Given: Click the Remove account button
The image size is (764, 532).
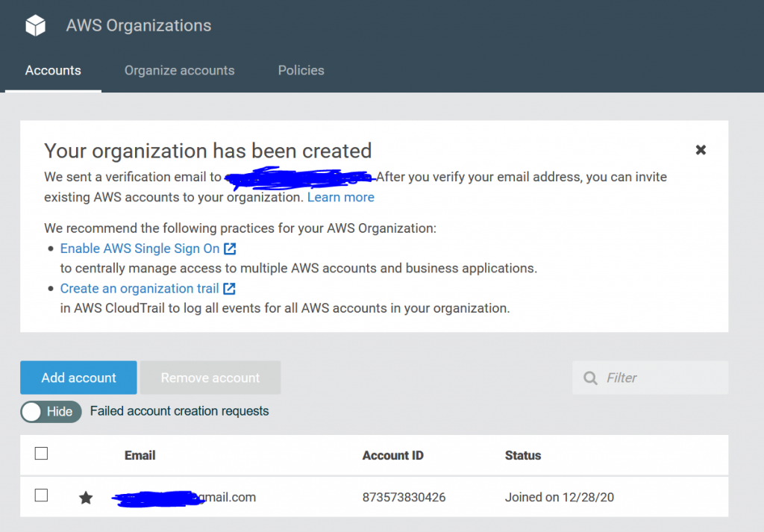Looking at the screenshot, I should [x=210, y=378].
